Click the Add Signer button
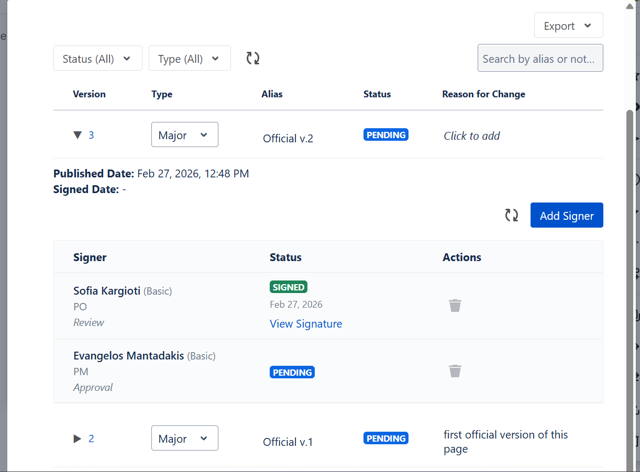Image resolution: width=640 pixels, height=472 pixels. 567,215
